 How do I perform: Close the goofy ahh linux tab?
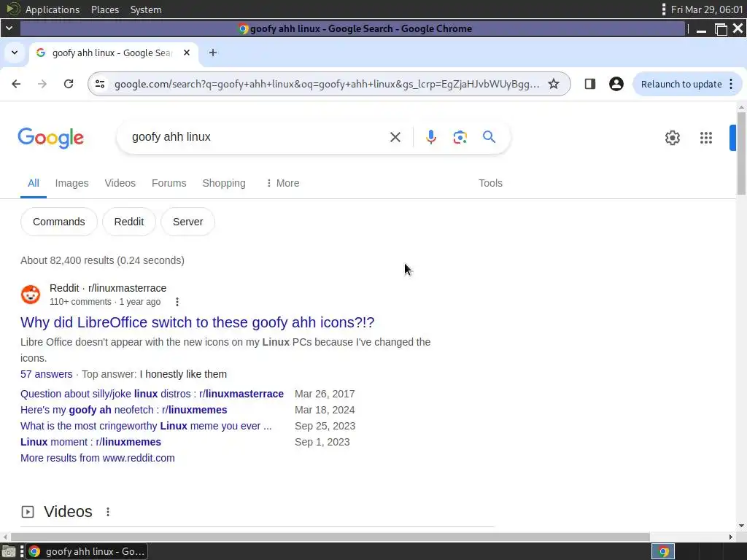click(x=187, y=52)
